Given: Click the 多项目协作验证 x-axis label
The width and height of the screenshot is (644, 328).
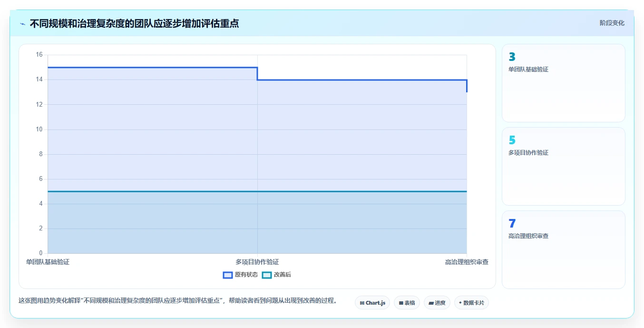Looking at the screenshot, I should pyautogui.click(x=257, y=262).
